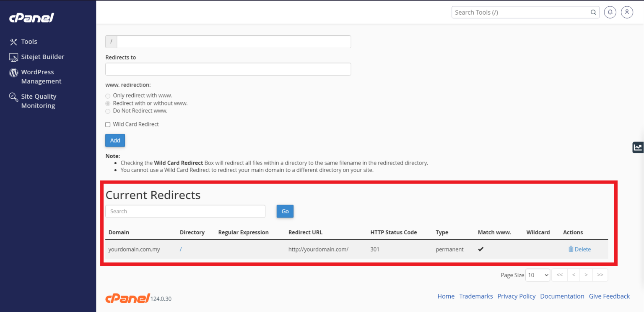The width and height of the screenshot is (644, 312).
Task: Select the Tools wrench icon in sidebar
Action: coord(13,41)
